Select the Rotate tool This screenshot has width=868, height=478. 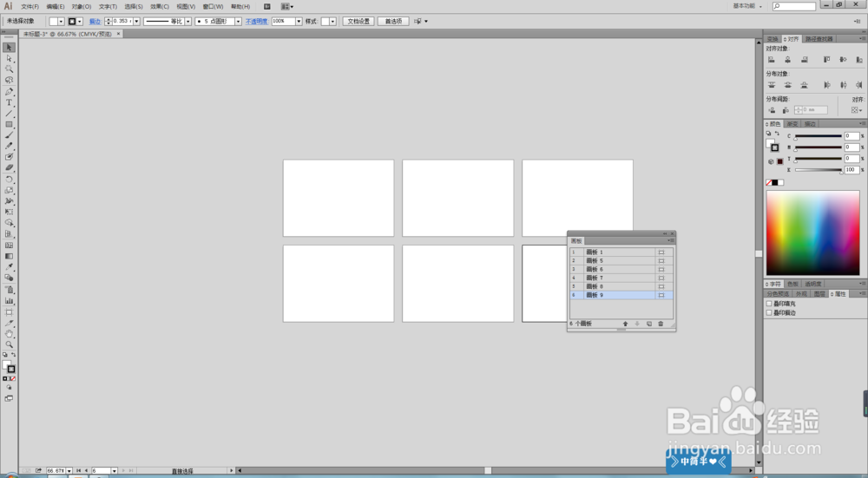pyautogui.click(x=9, y=180)
